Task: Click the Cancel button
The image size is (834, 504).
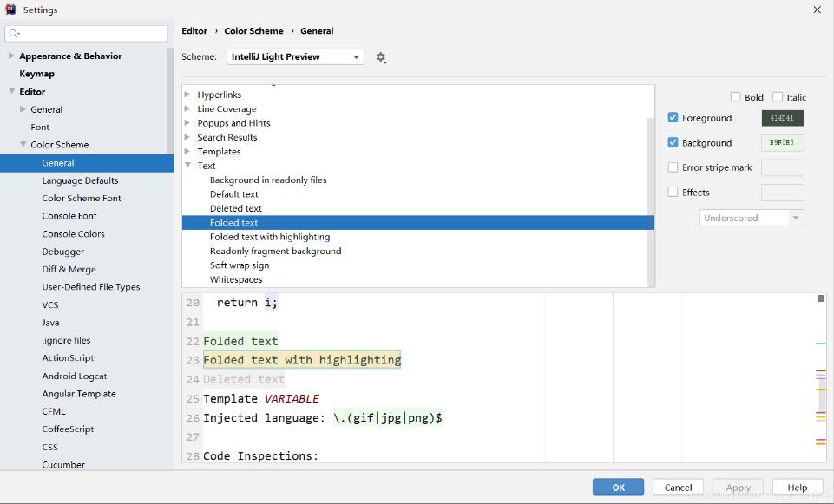Action: [x=678, y=488]
